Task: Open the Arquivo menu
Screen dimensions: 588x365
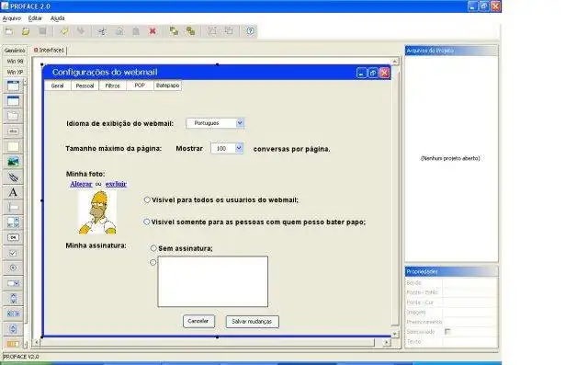Action: pos(12,18)
